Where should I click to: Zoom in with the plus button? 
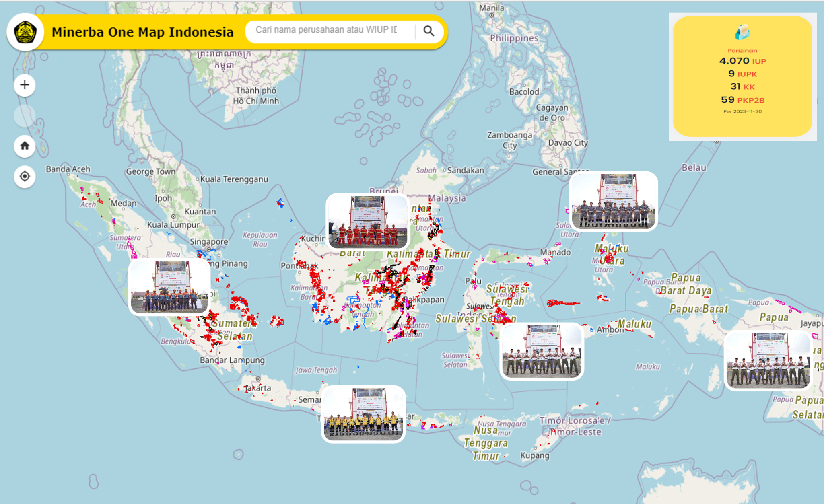(25, 85)
